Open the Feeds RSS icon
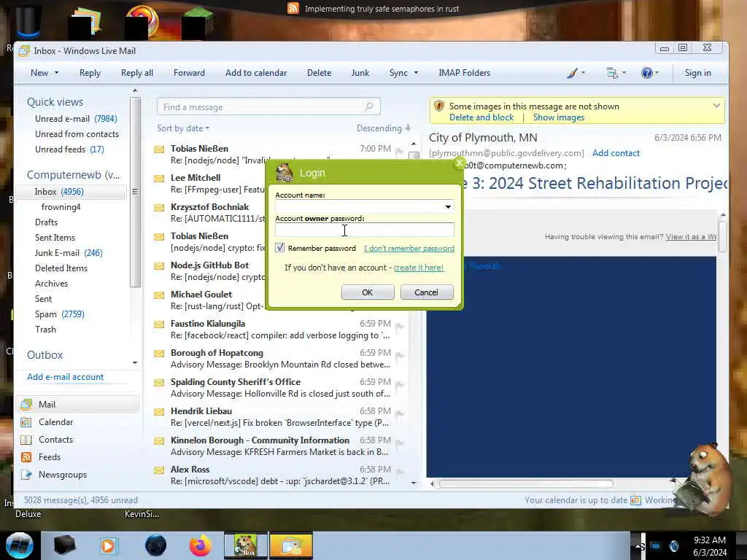 (x=26, y=457)
